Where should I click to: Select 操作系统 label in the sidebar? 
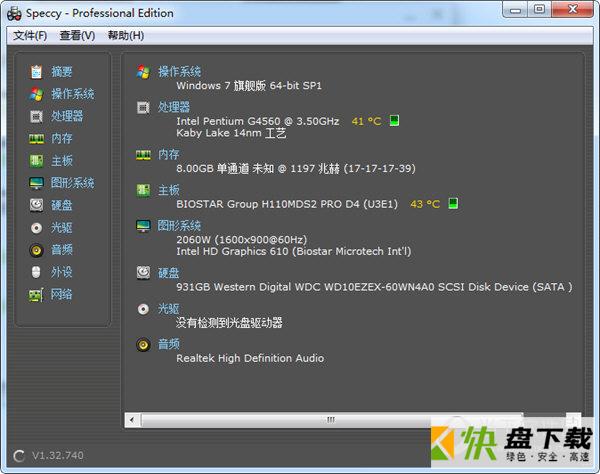73,94
